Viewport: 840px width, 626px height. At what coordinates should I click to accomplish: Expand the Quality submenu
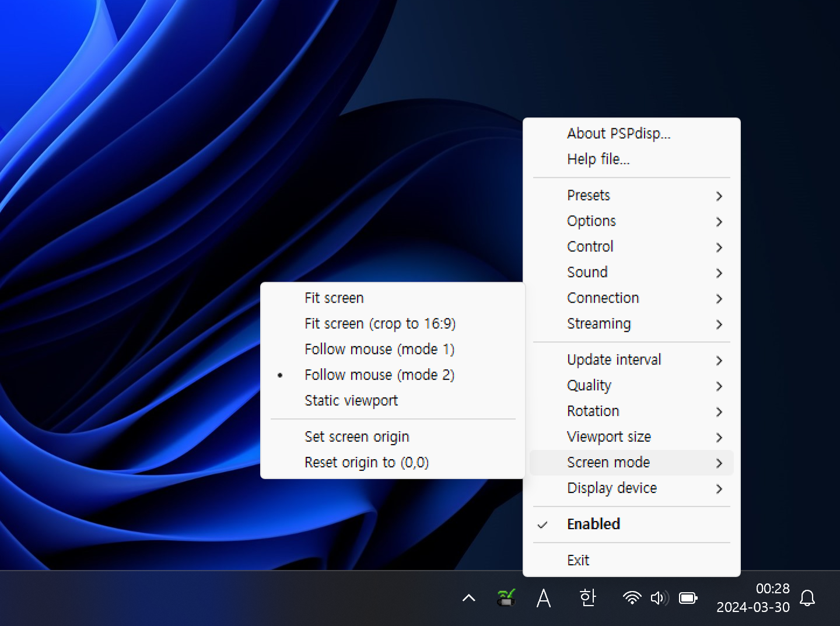coord(632,386)
